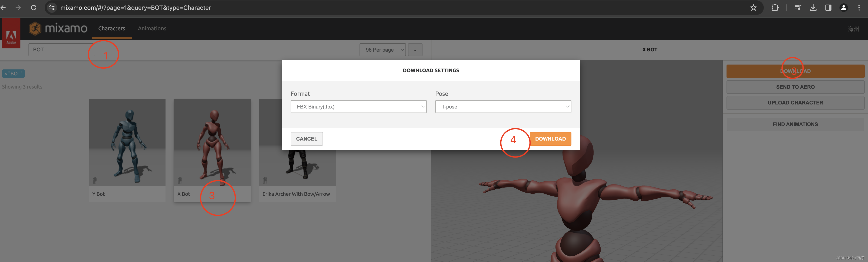The height and width of the screenshot is (262, 868).
Task: Open the browser extensions puzzle icon
Action: tap(775, 7)
